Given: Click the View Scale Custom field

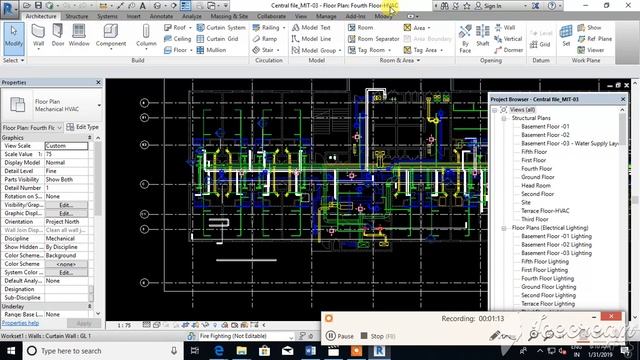Looking at the screenshot, I should 66,146.
